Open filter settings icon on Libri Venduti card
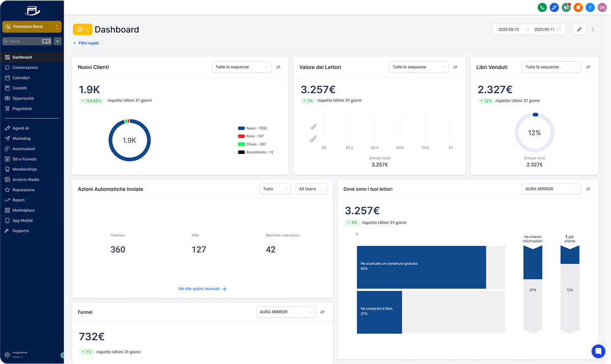This screenshot has width=611, height=364. (588, 67)
